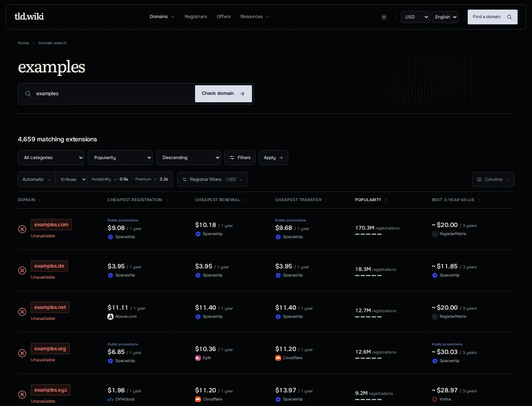The height and width of the screenshot is (406, 532).
Task: Sort by the Cheapest Transfer column arrows
Action: click(326, 200)
